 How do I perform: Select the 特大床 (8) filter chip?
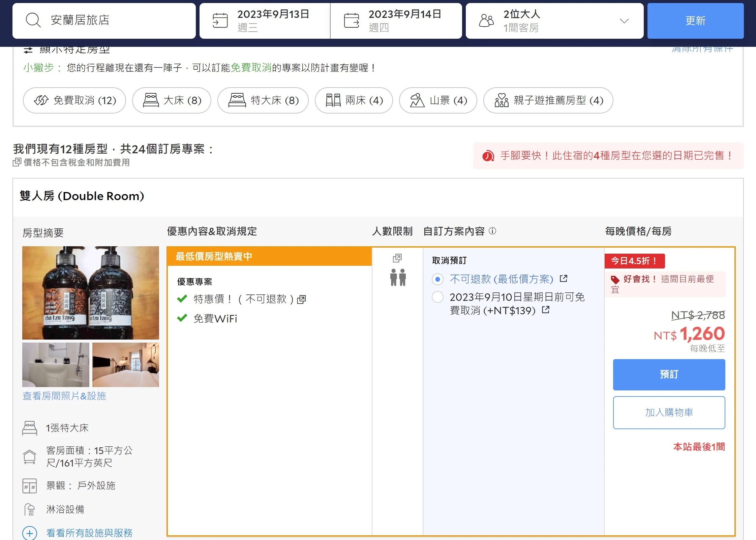(x=263, y=100)
